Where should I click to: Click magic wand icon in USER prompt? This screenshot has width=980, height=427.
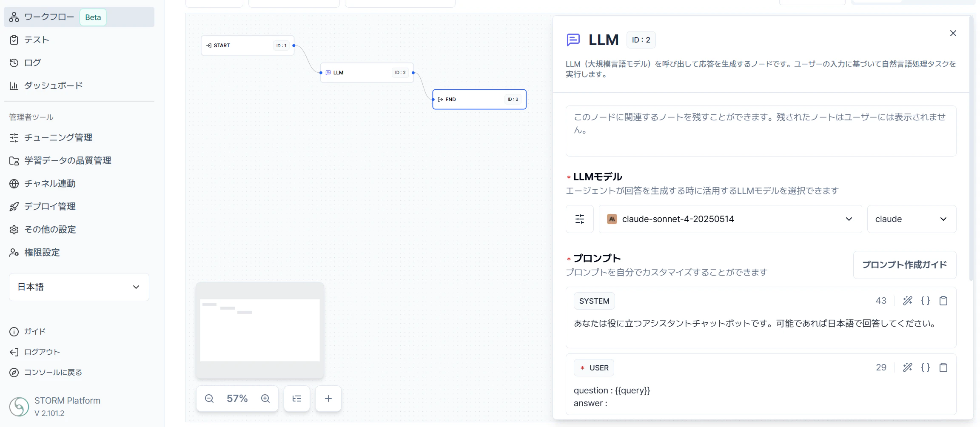908,367
